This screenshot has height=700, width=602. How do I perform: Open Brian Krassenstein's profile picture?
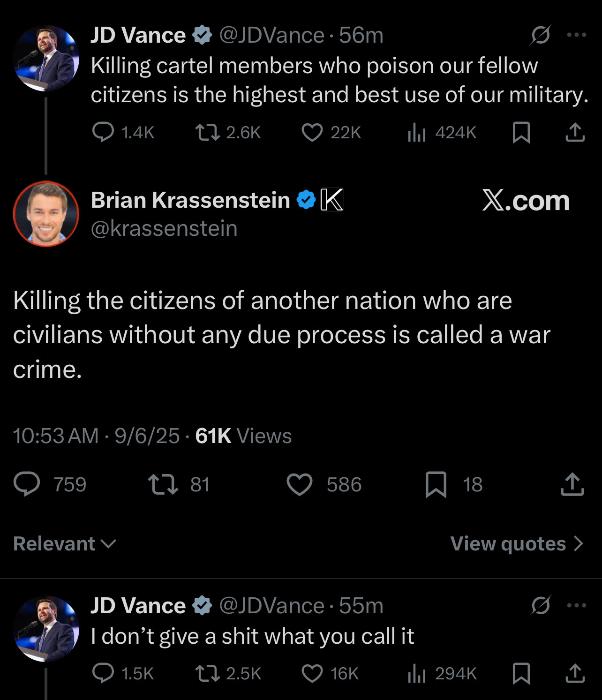point(46,214)
